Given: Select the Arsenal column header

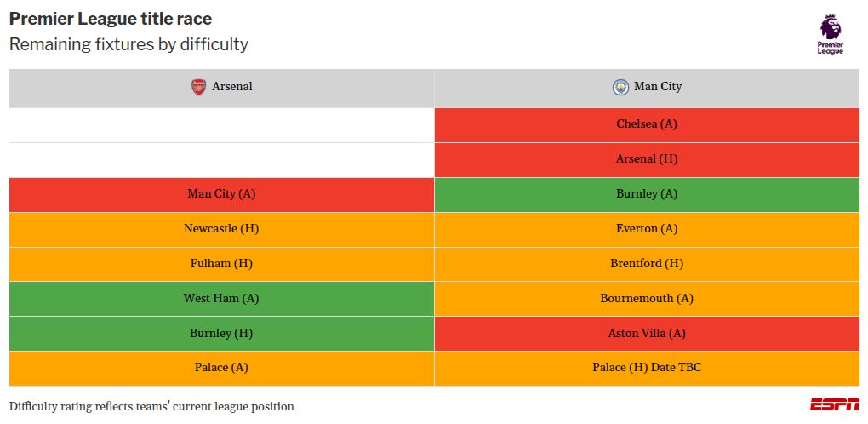Looking at the screenshot, I should point(221,88).
